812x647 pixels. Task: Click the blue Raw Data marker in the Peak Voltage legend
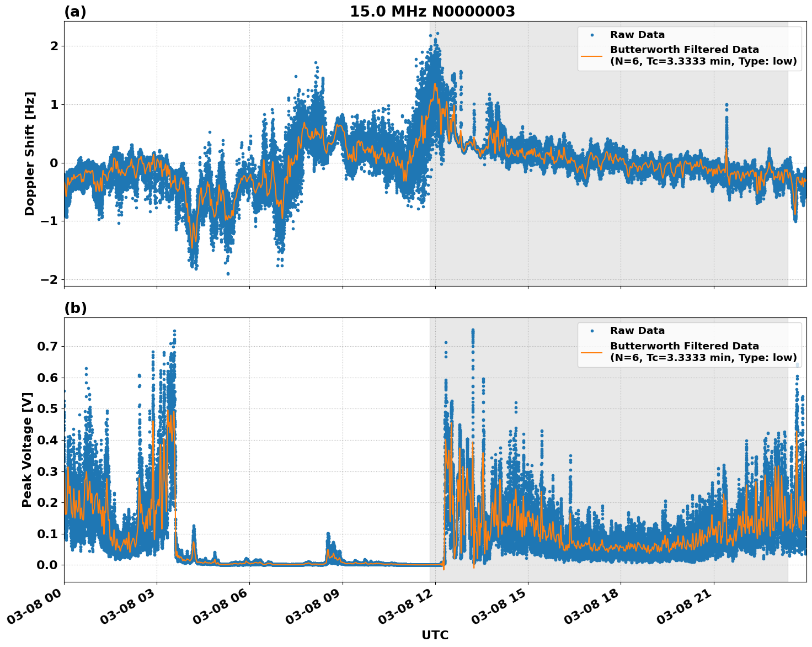[591, 331]
